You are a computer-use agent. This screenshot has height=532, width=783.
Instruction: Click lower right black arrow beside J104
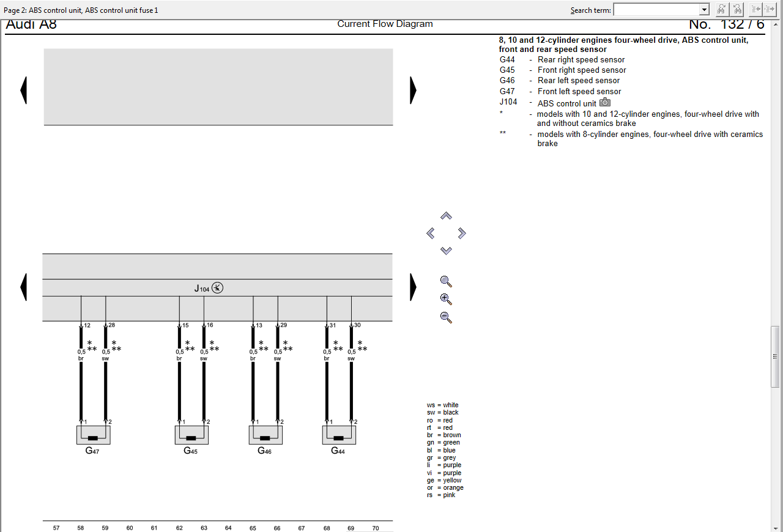point(413,287)
